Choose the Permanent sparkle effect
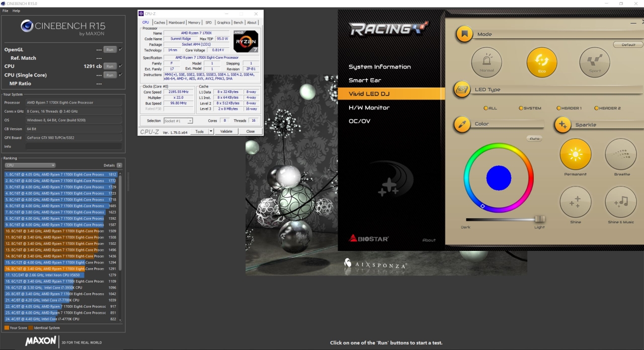Screen dimensions: 644x350 [x=576, y=154]
